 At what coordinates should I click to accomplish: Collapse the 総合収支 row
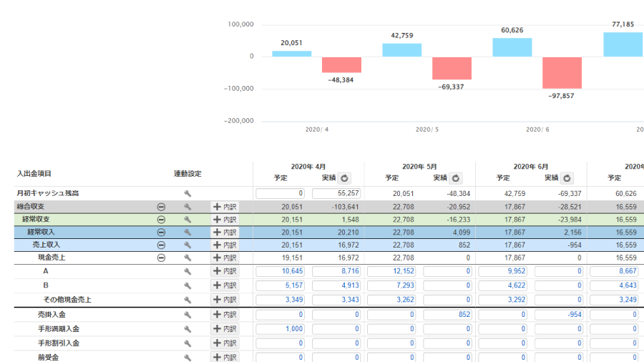(161, 207)
